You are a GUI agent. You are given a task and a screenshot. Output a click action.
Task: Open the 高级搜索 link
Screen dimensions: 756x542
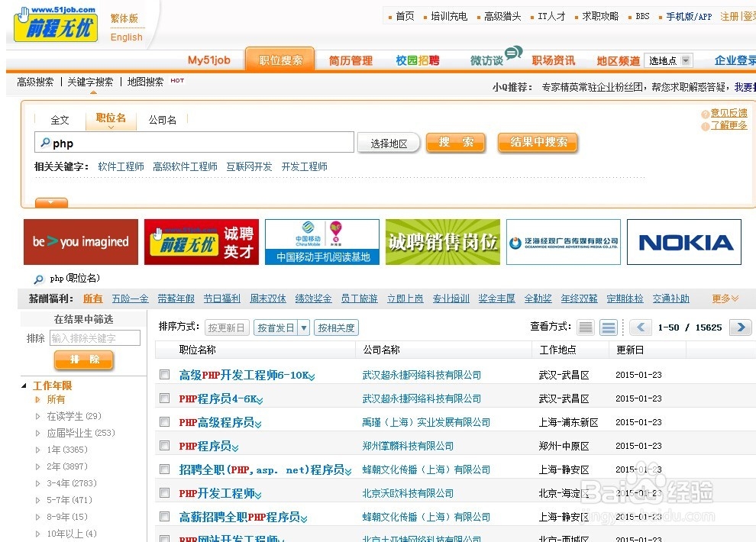pyautogui.click(x=35, y=82)
